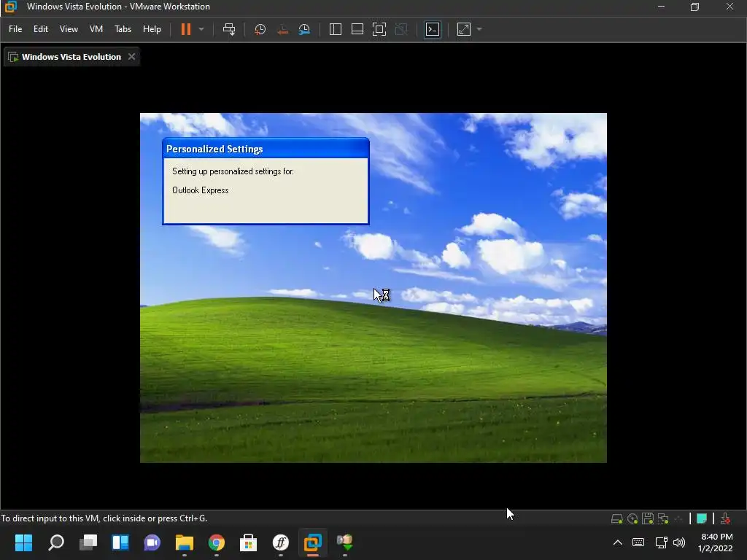Open the touch keyboard tray icon

tap(638, 542)
